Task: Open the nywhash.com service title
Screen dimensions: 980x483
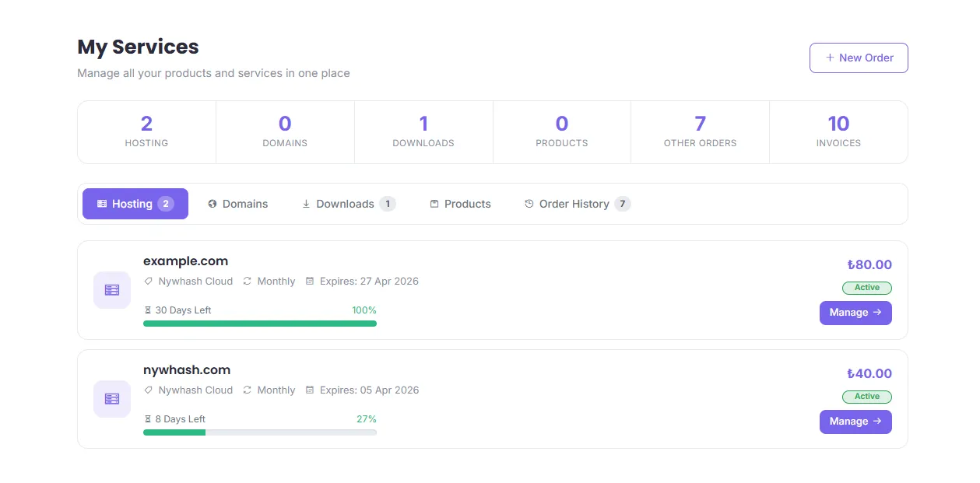Action: pos(187,370)
